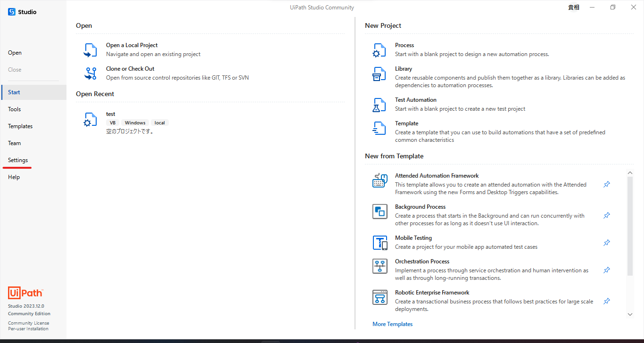The height and width of the screenshot is (343, 644).
Task: Click the local tag on test project
Action: (x=160, y=123)
